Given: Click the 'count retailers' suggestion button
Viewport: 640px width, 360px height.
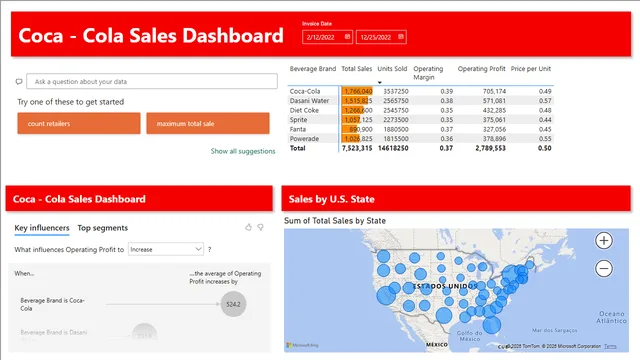Looking at the screenshot, I should [79, 123].
